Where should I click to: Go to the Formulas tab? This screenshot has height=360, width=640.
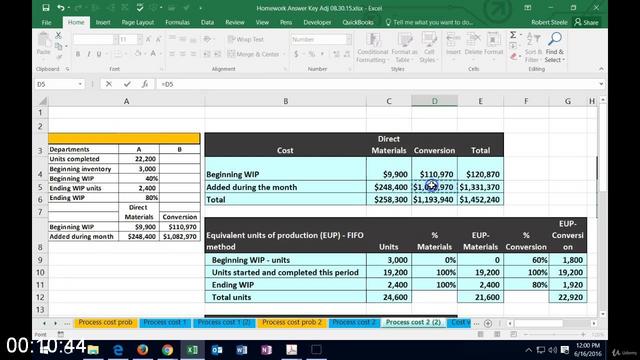(177, 22)
